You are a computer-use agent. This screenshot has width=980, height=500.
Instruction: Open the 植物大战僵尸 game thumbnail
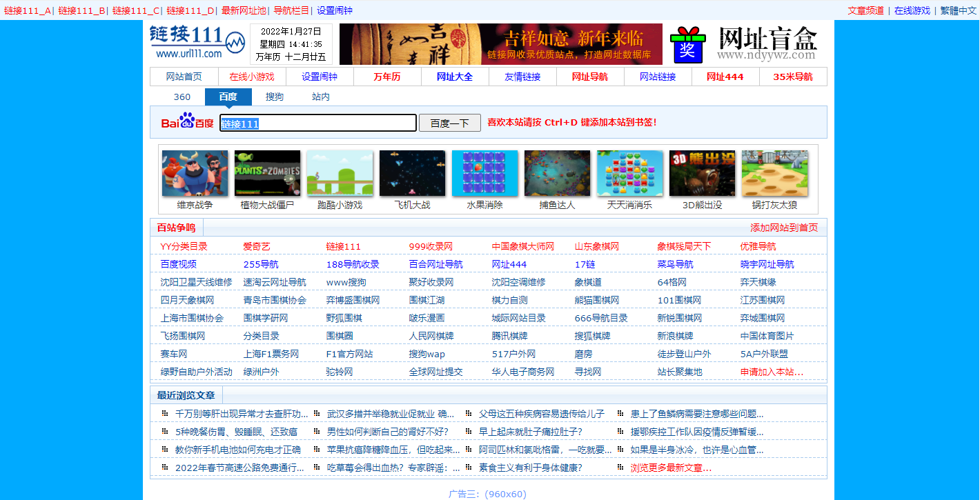pos(268,173)
